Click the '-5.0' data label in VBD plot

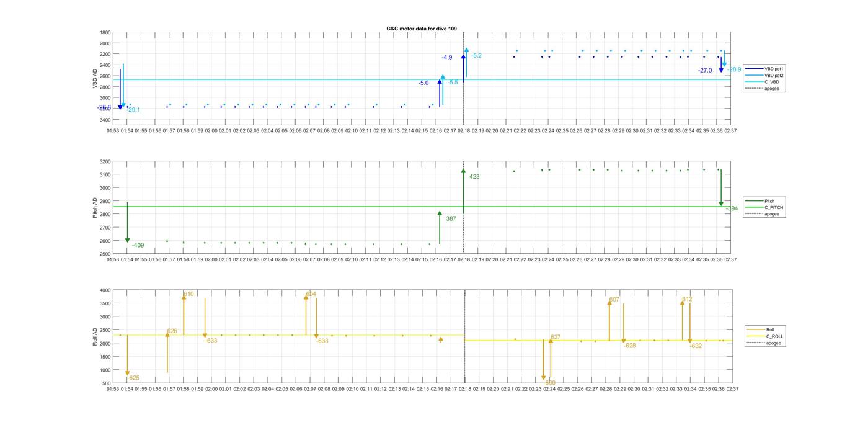[423, 83]
